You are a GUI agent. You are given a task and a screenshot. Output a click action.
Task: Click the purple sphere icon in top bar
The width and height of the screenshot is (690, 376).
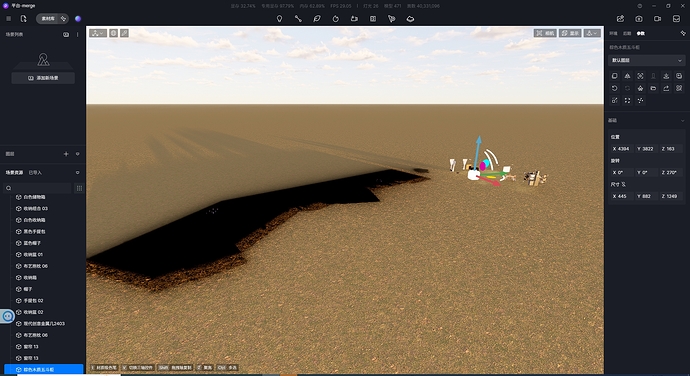click(x=78, y=18)
